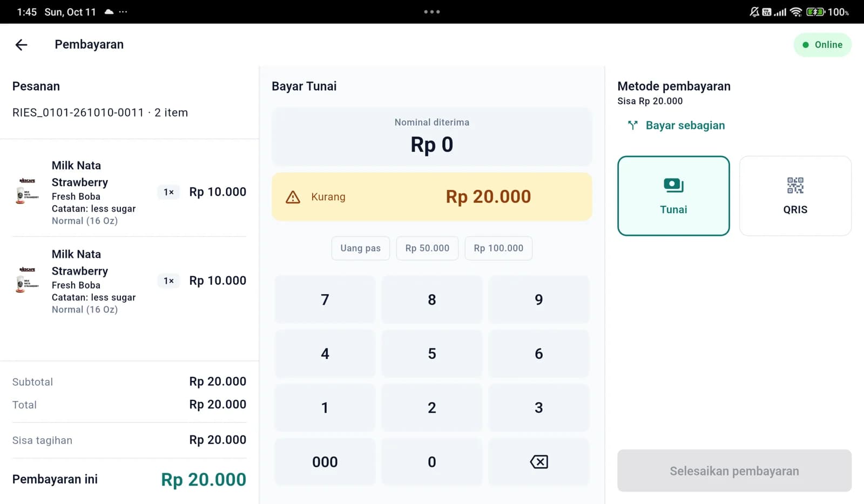This screenshot has height=504, width=864.
Task: Tap keypad number 3
Action: tap(539, 407)
